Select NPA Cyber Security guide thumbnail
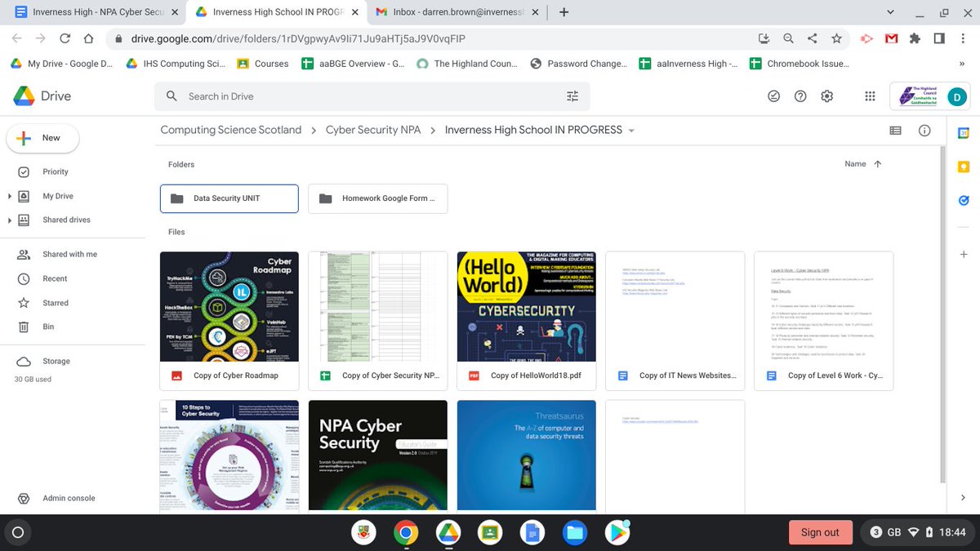 point(378,455)
